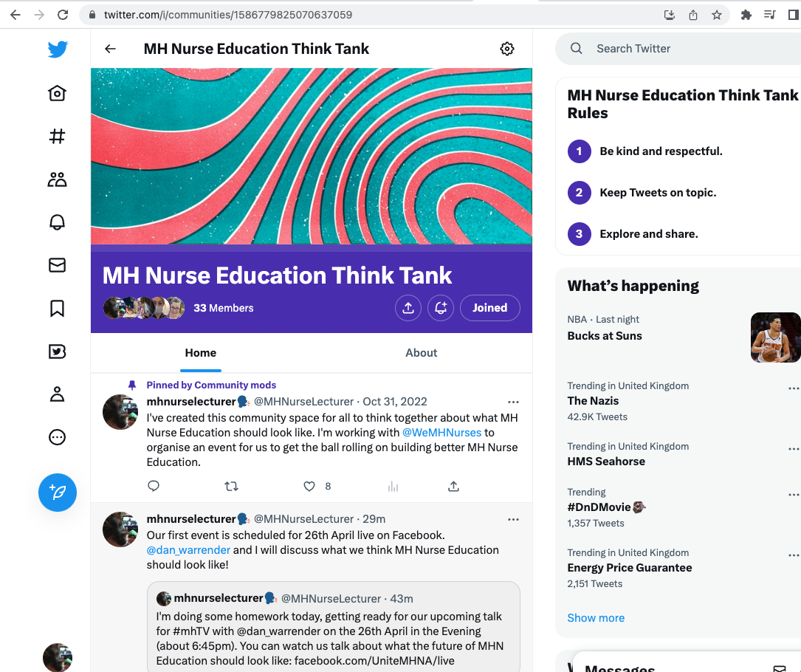
Task: Click rule 1 Be kind and respectful
Action: point(661,151)
